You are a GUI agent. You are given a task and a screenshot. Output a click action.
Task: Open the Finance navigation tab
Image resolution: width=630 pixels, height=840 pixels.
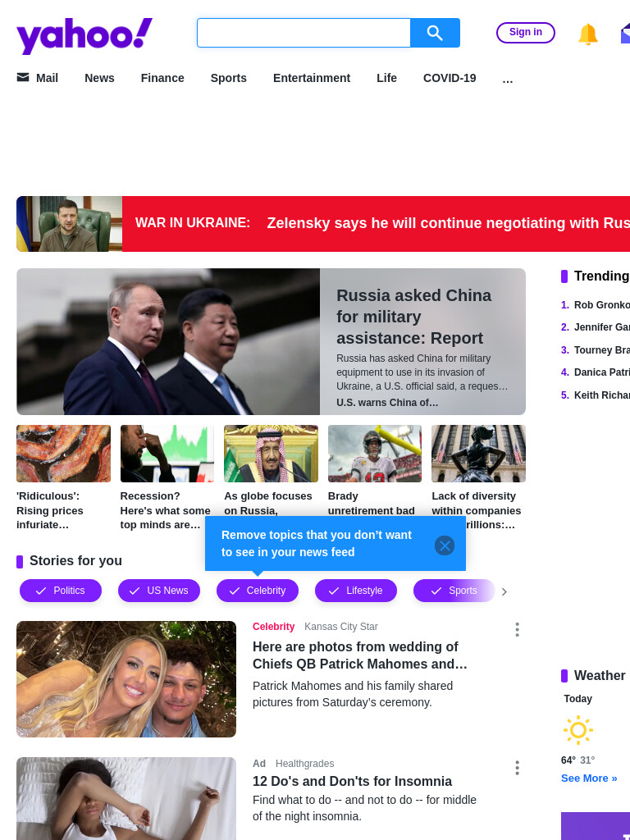[x=162, y=78]
